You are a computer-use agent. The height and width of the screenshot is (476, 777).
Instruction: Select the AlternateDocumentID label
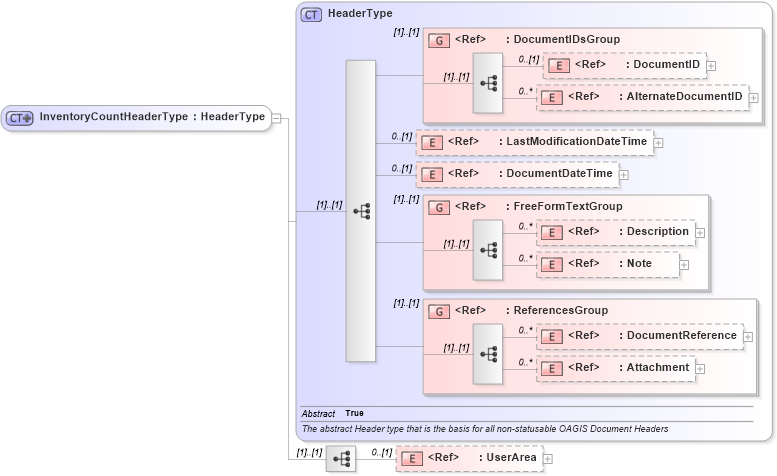684,96
